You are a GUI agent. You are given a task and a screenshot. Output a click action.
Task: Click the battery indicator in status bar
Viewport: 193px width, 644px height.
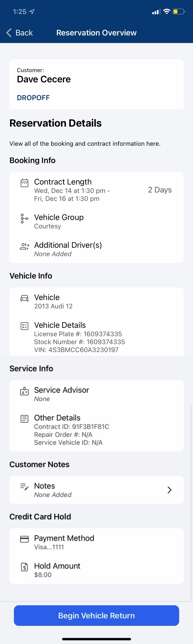[179, 11]
